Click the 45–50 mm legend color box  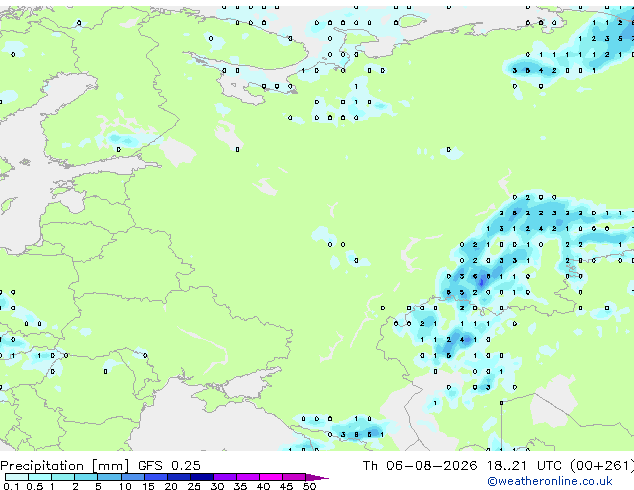click(294, 477)
